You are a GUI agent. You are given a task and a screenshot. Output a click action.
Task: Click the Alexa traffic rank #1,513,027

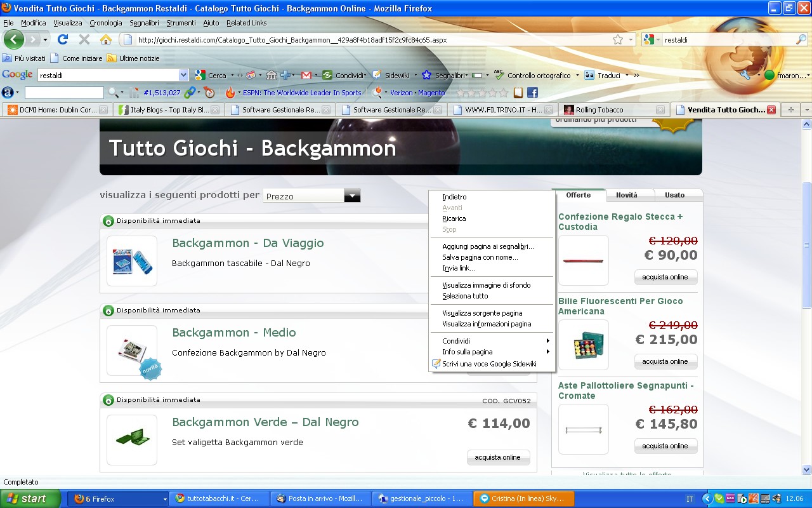click(162, 93)
